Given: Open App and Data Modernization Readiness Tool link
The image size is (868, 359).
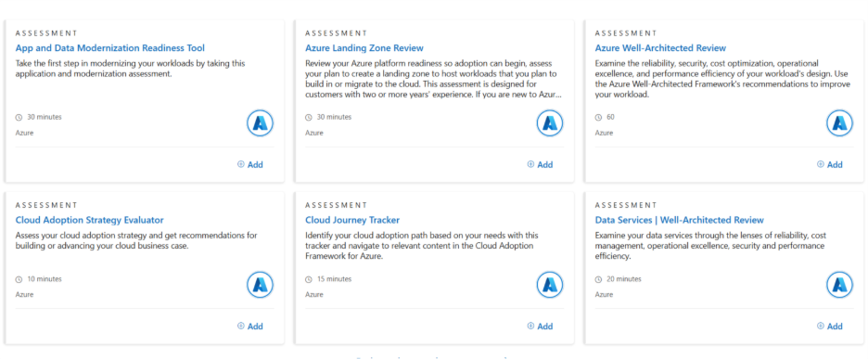Looking at the screenshot, I should [110, 48].
